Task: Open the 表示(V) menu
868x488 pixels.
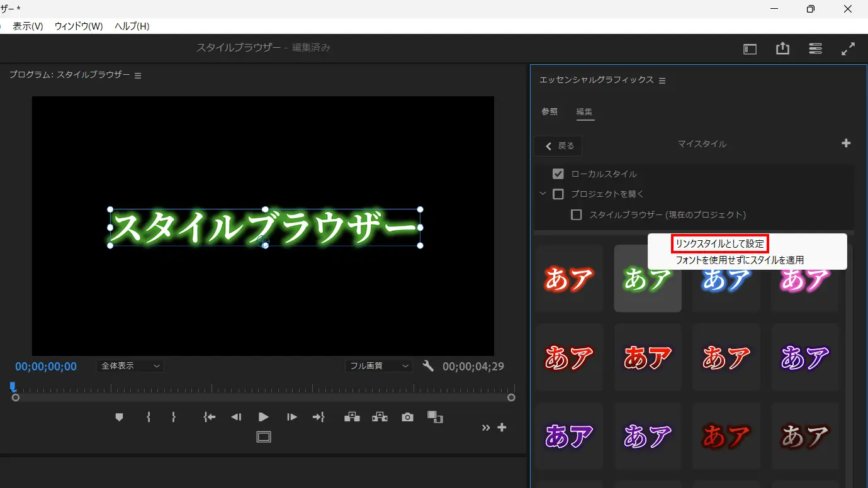Action: pyautogui.click(x=28, y=26)
